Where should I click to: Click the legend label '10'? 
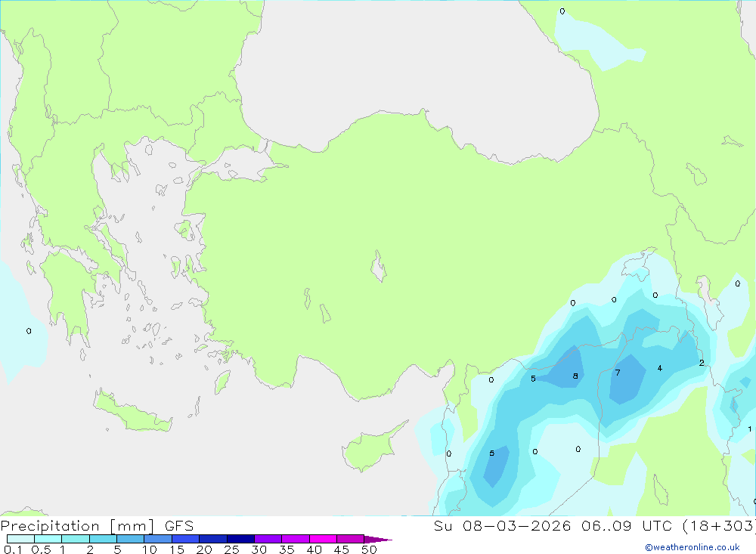(x=149, y=549)
